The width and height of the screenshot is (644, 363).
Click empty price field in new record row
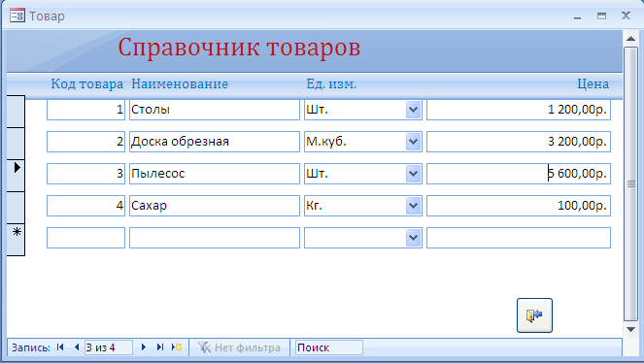click(x=519, y=238)
